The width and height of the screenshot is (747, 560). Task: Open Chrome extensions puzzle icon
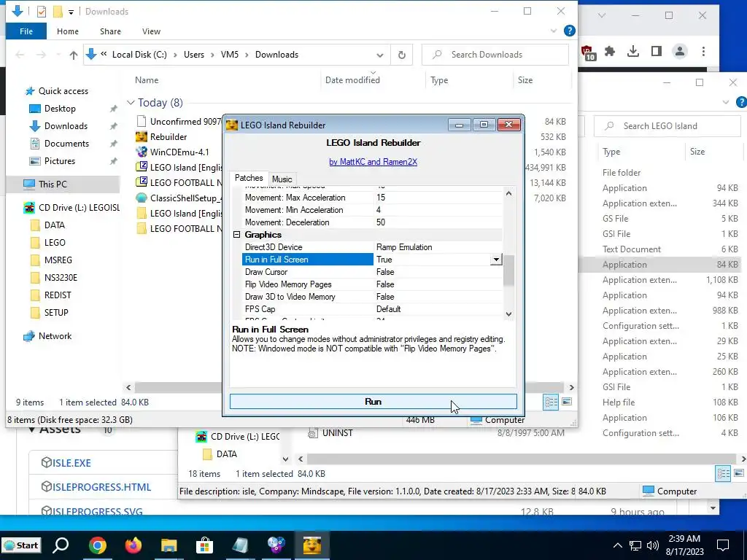610,51
